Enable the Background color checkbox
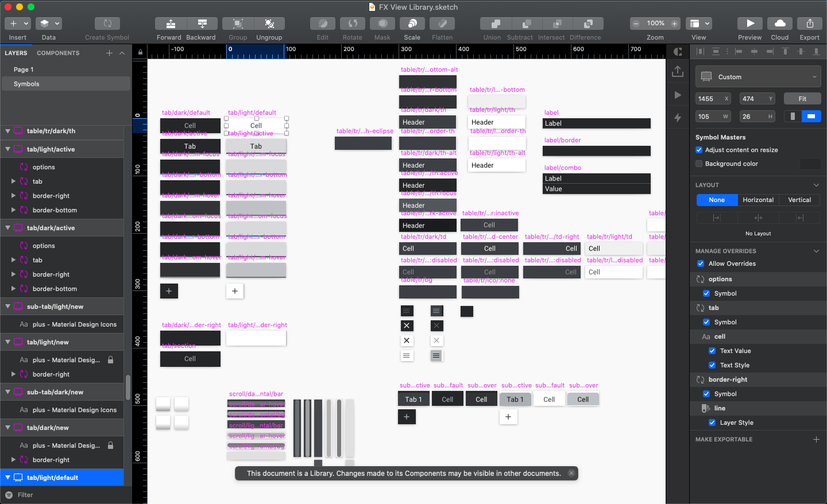The image size is (827, 504). point(699,164)
